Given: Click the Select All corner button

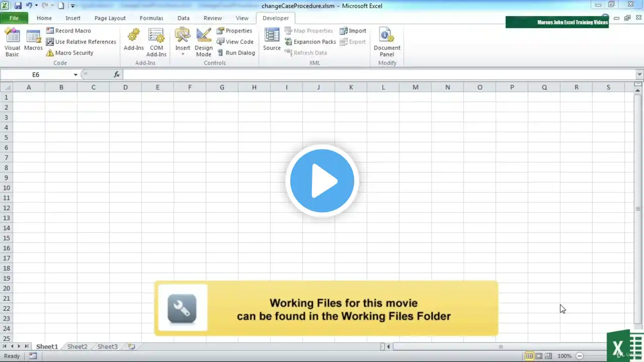Looking at the screenshot, I should pyautogui.click(x=7, y=87).
